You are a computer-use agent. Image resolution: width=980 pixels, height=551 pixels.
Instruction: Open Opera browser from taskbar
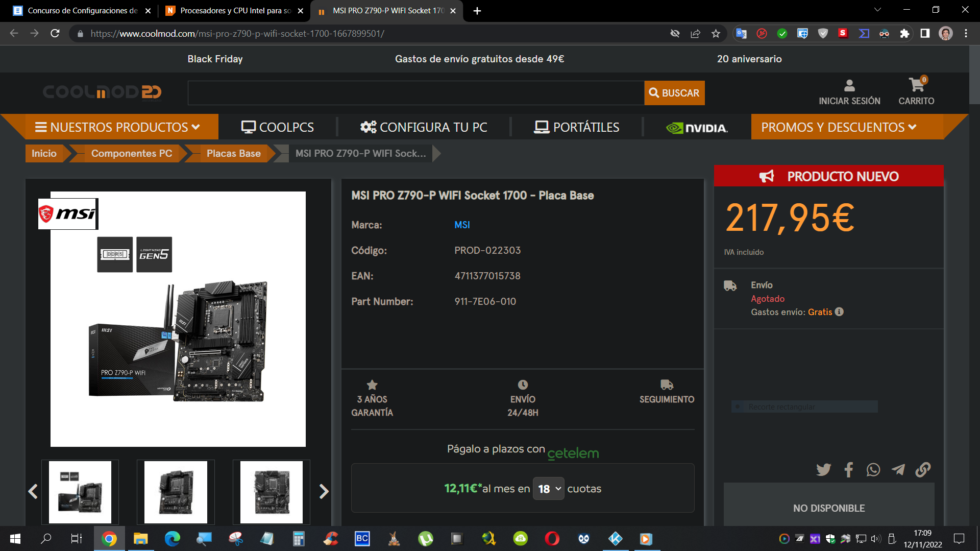pyautogui.click(x=552, y=539)
